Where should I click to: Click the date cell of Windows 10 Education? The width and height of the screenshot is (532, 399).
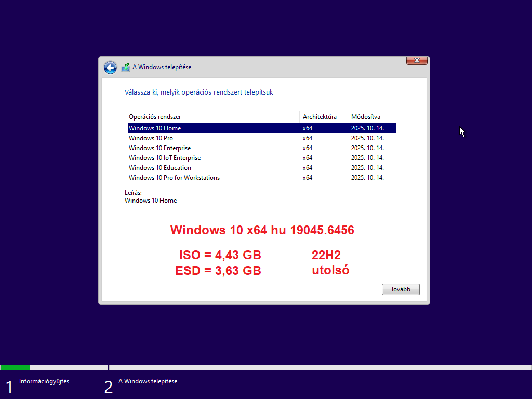pyautogui.click(x=367, y=168)
